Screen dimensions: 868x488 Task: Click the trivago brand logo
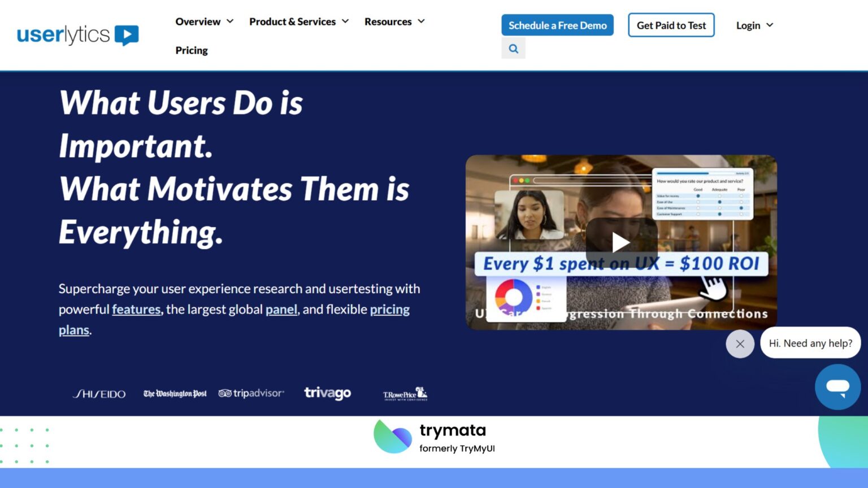pyautogui.click(x=328, y=393)
